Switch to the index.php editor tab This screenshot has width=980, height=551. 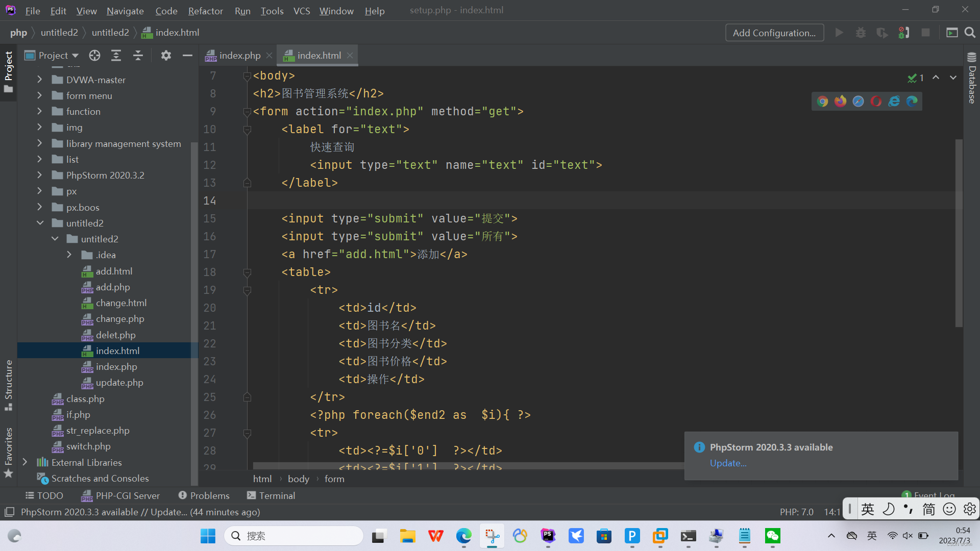point(239,56)
